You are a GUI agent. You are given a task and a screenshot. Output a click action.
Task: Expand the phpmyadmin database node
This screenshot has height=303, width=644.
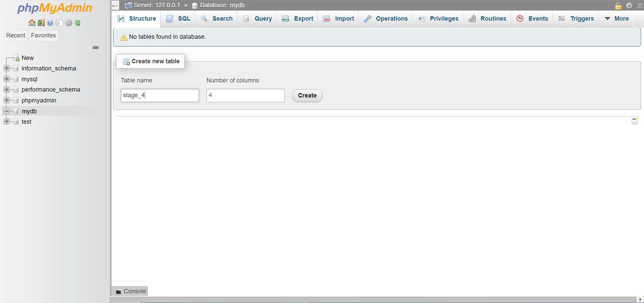(6, 100)
